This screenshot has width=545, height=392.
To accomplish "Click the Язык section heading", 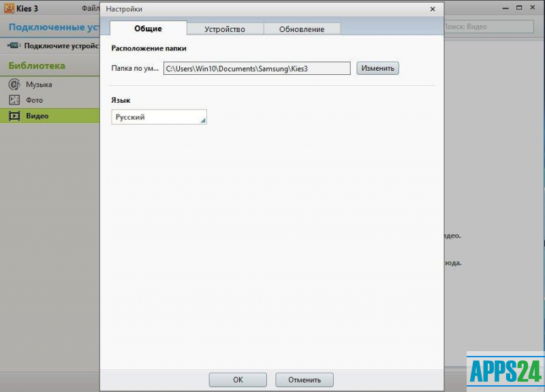I will [121, 100].
